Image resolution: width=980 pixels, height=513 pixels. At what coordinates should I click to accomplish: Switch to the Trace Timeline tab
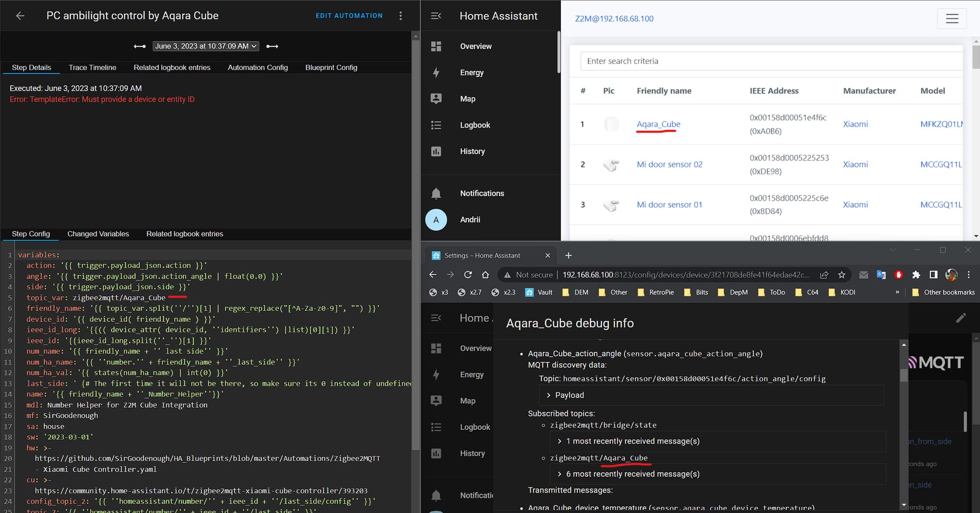coord(92,67)
